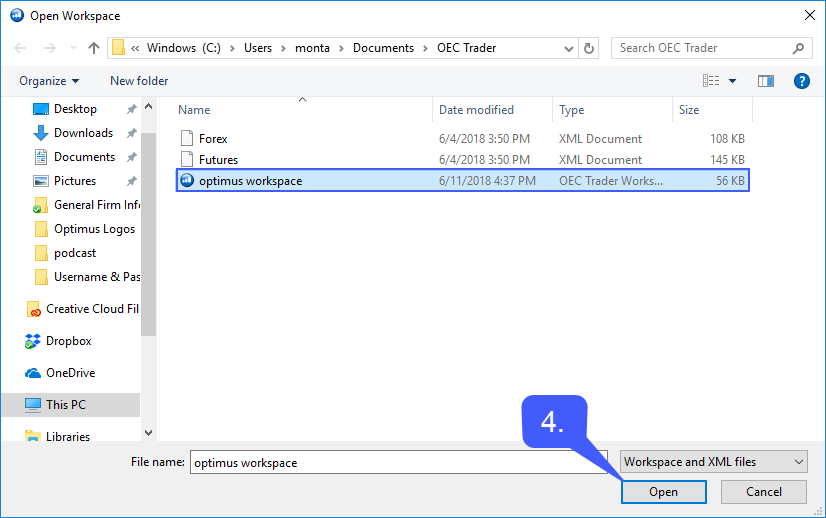This screenshot has height=518, width=826.
Task: Open the General Firm Info folder
Action: coord(96,205)
